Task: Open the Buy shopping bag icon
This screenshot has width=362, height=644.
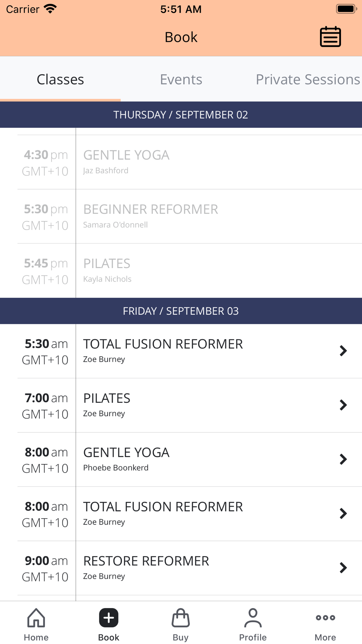Action: [x=181, y=618]
